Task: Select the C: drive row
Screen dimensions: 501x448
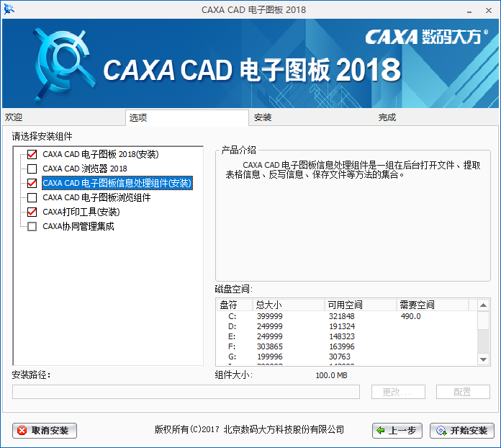Action: click(347, 316)
